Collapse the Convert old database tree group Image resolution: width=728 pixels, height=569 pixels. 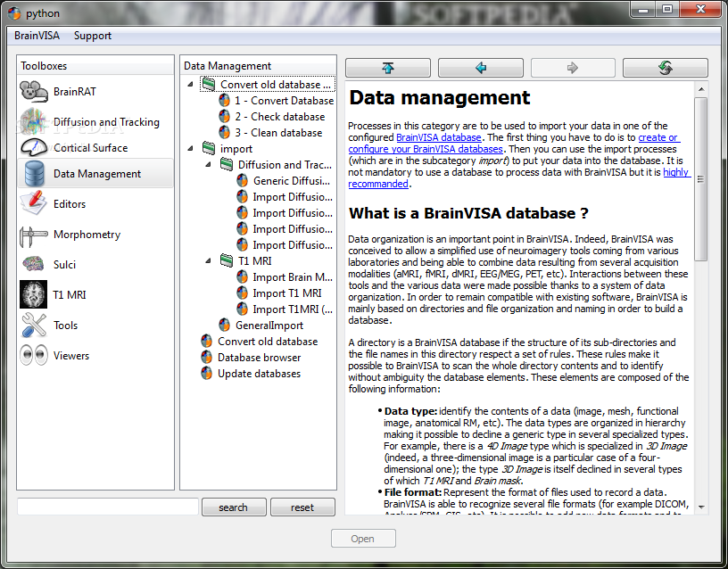point(190,85)
